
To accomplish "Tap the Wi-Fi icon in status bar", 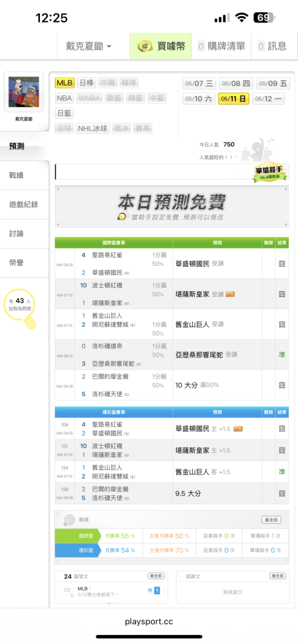I will click(242, 17).
